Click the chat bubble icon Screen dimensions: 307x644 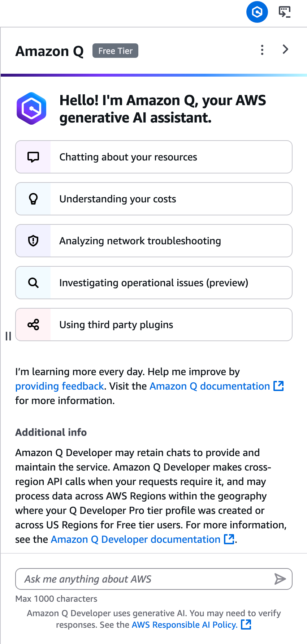point(33,157)
